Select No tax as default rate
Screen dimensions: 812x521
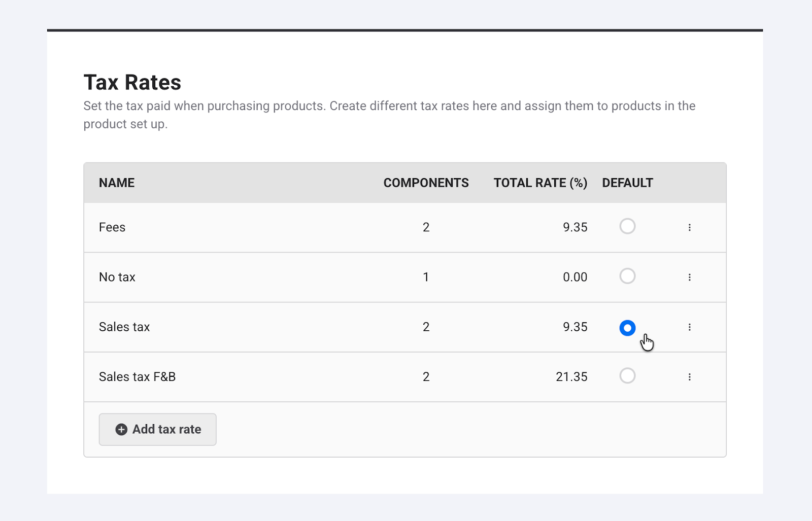click(x=627, y=276)
